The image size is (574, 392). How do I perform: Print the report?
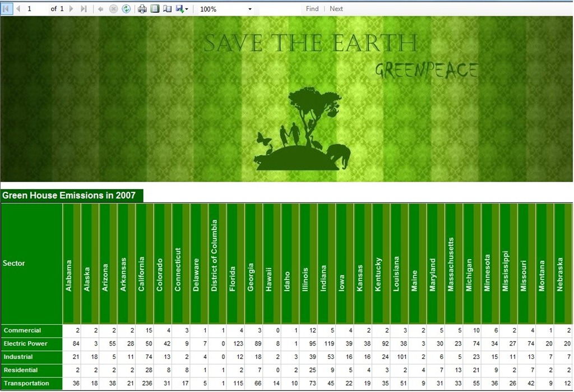pyautogui.click(x=142, y=9)
